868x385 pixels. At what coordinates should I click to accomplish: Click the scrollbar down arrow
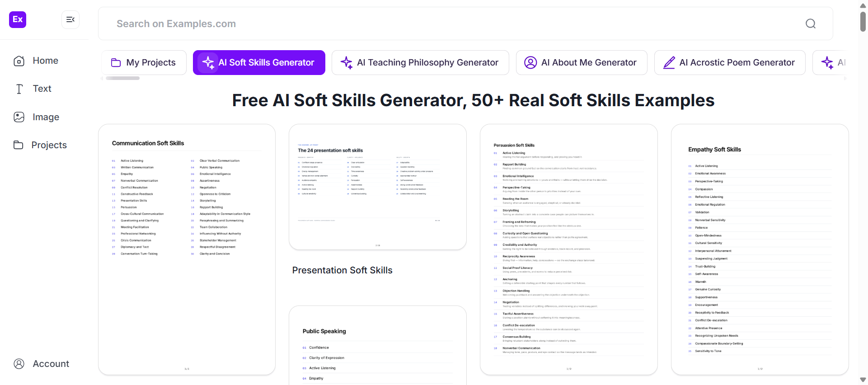(863, 380)
